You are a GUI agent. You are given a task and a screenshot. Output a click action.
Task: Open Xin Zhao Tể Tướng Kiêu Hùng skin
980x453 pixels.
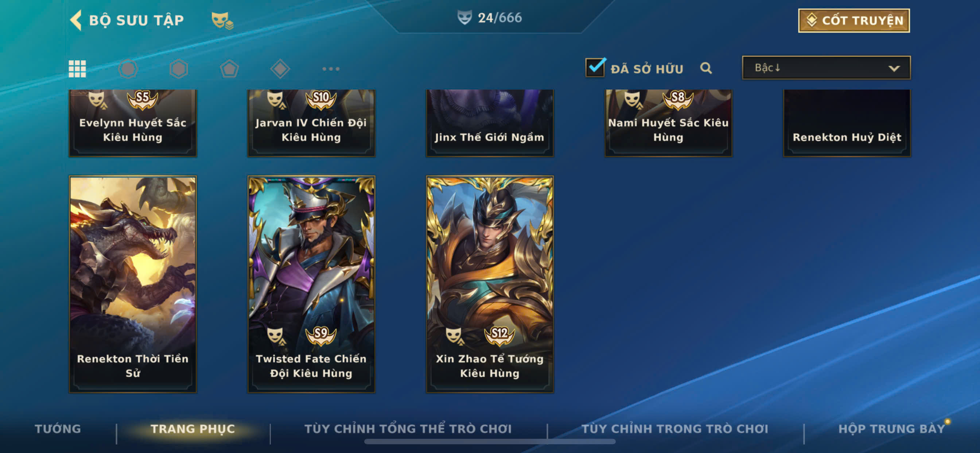[x=490, y=284]
